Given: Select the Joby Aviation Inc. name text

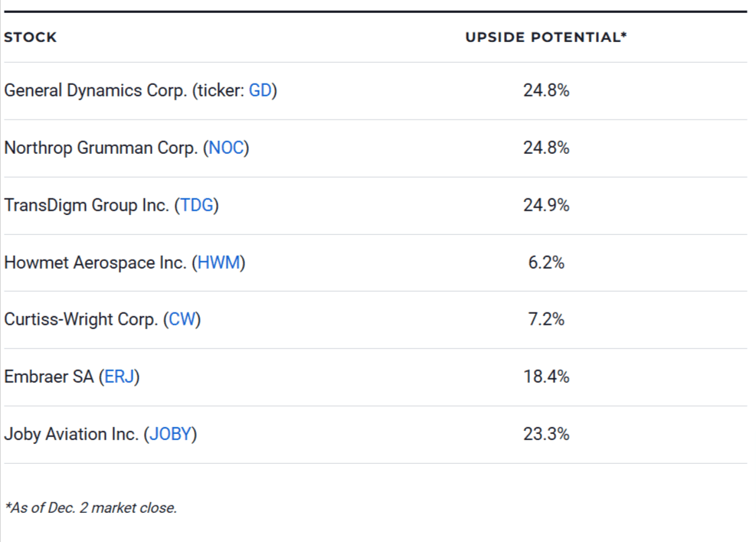Looking at the screenshot, I should (71, 434).
